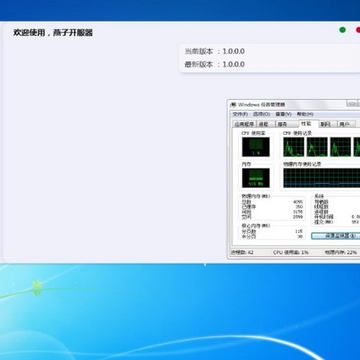Click the 进程数: 42 status entry
The width and height of the screenshot is (360, 360).
[x=242, y=252]
